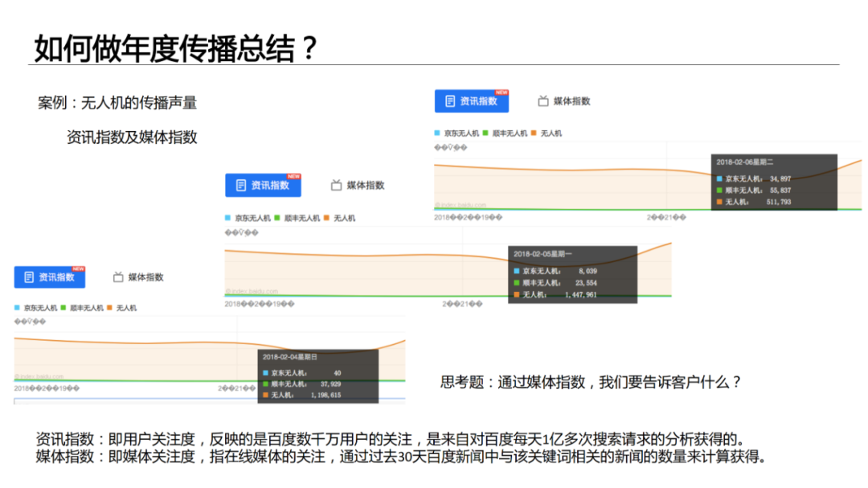Click the subtitle "资讯指数及媒体指数"
Screen dimensions: 868x488
pyautogui.click(x=133, y=137)
